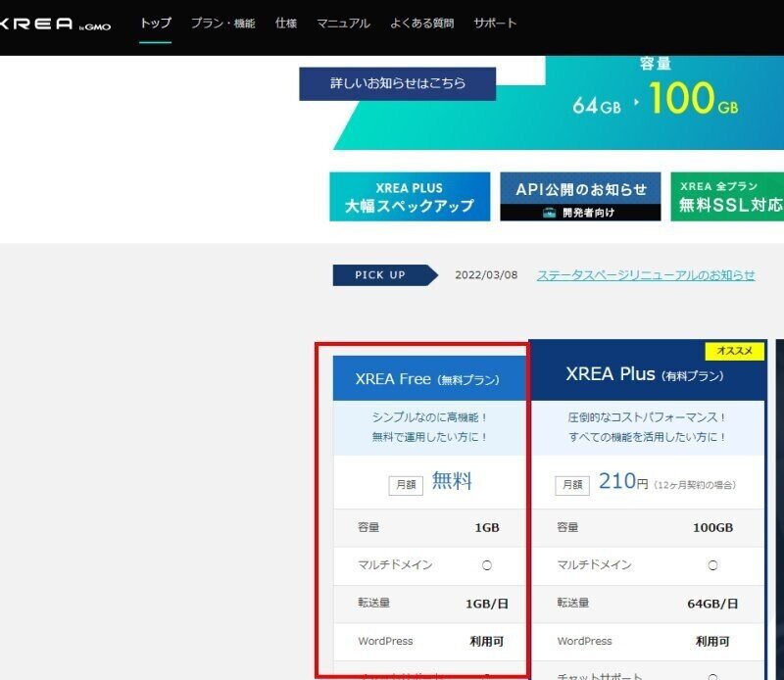This screenshot has height=680, width=784.
Task: Click the PICK UP label
Action: click(x=385, y=275)
